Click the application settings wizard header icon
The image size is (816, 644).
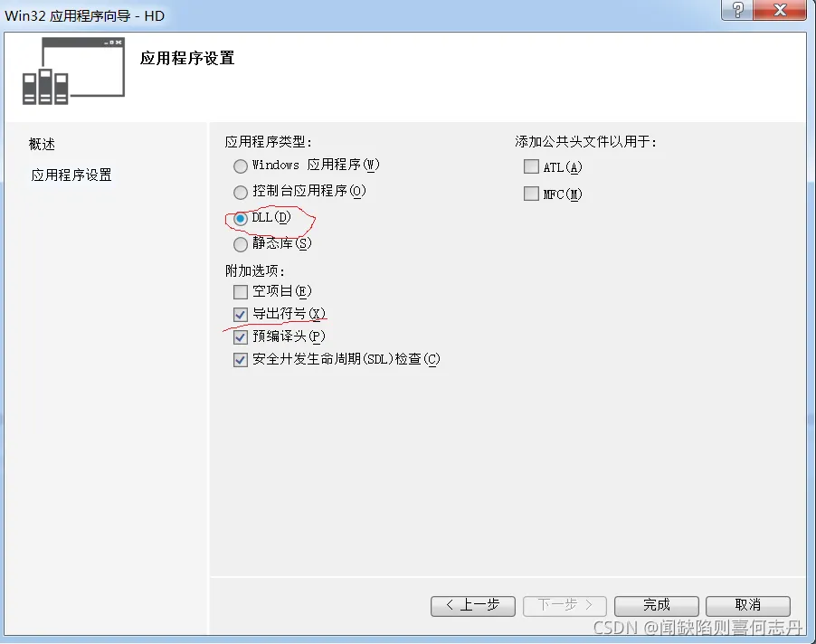73,71
